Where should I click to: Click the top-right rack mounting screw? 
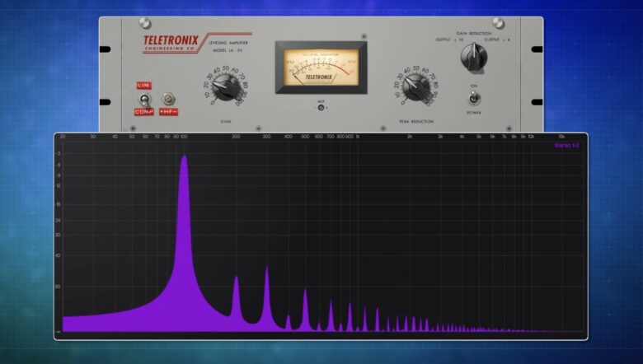pos(499,23)
